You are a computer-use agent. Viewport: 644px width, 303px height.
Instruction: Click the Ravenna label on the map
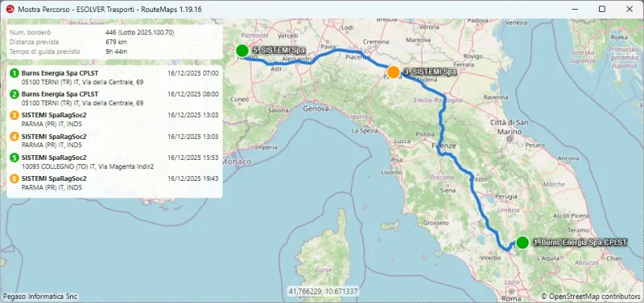coord(496,98)
